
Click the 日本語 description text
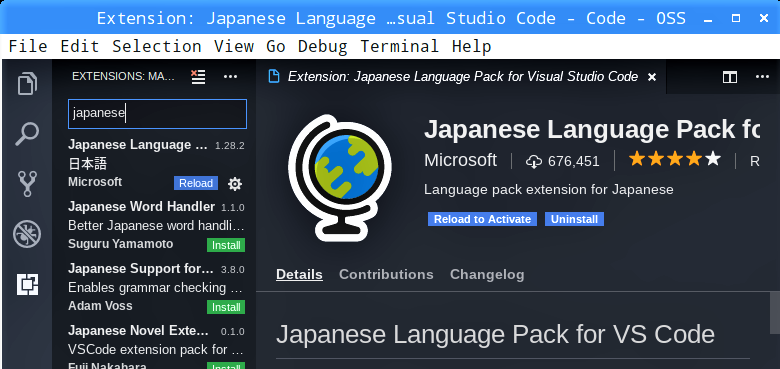click(x=88, y=164)
